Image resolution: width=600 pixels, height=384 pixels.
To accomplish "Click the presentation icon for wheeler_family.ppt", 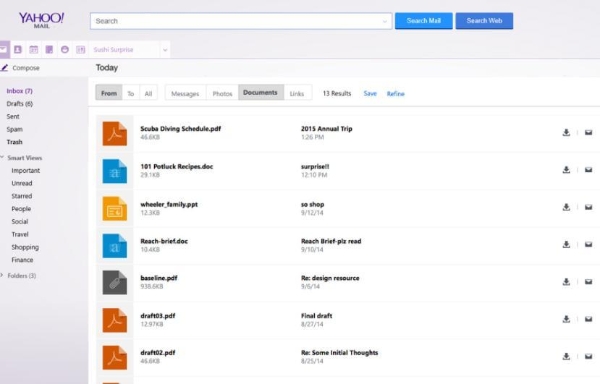I will (115, 208).
